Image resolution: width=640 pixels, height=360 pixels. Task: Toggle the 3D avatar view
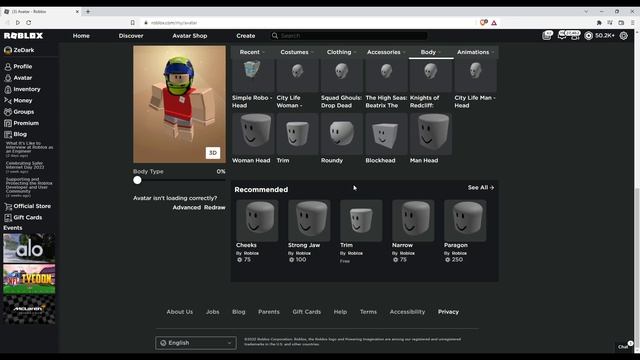click(x=213, y=153)
